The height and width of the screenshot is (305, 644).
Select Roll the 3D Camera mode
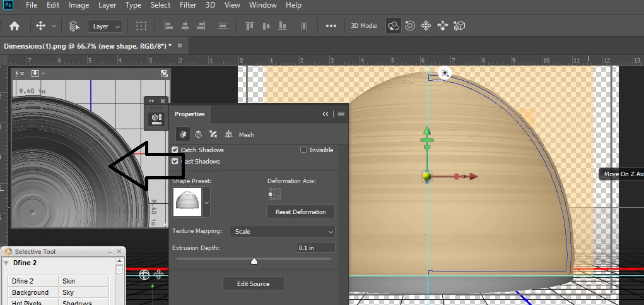pyautogui.click(x=409, y=26)
